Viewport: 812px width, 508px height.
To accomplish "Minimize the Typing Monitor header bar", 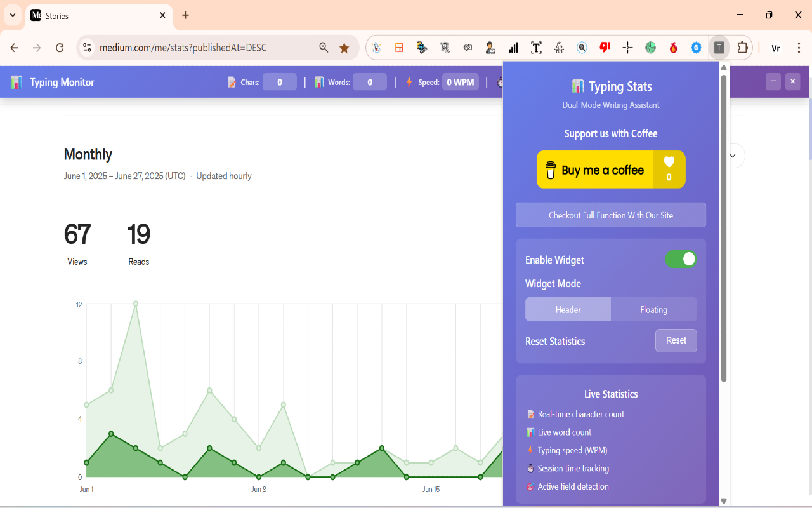I will [x=773, y=81].
